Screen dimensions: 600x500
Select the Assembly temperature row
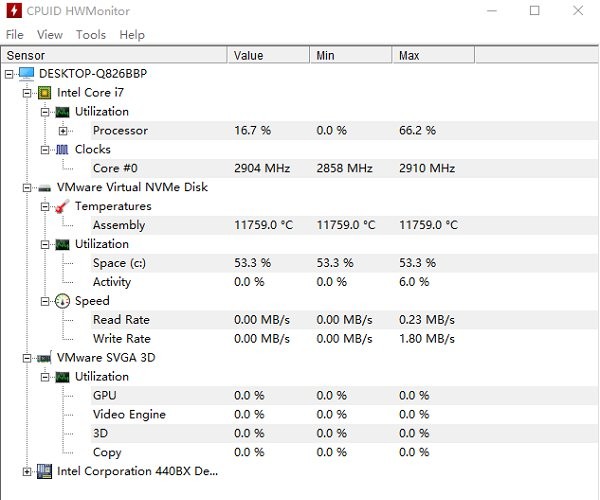coord(119,225)
